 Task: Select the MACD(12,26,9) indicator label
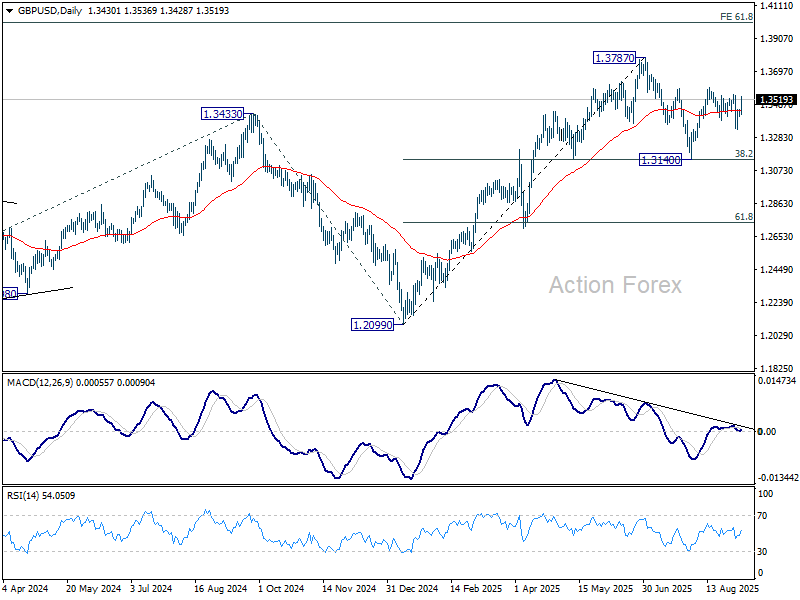[x=40, y=383]
